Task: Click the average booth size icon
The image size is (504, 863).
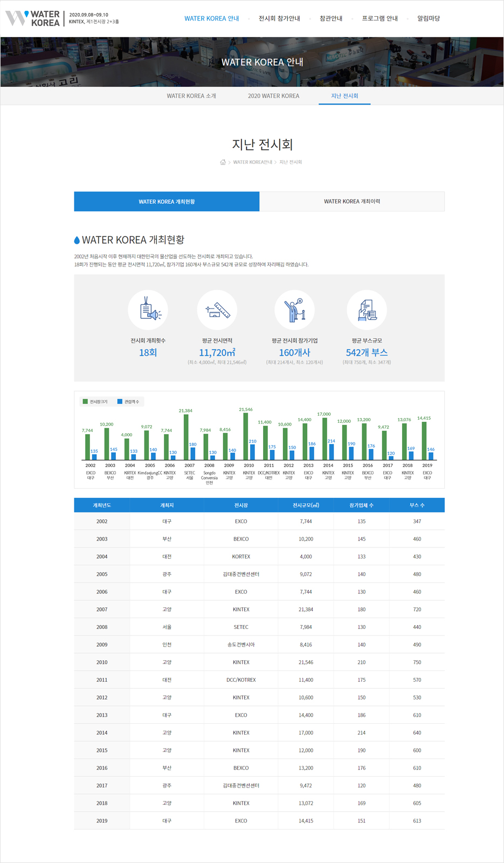Action: [x=367, y=310]
